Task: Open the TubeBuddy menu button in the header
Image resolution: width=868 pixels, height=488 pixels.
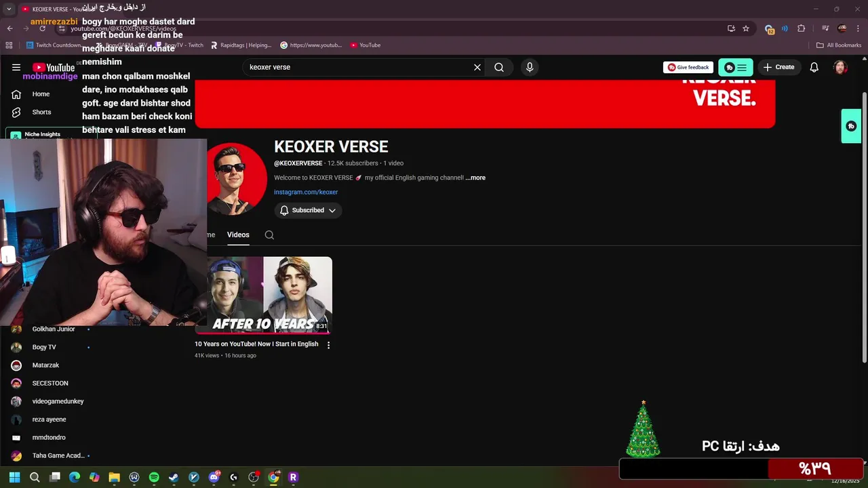Action: [x=736, y=67]
